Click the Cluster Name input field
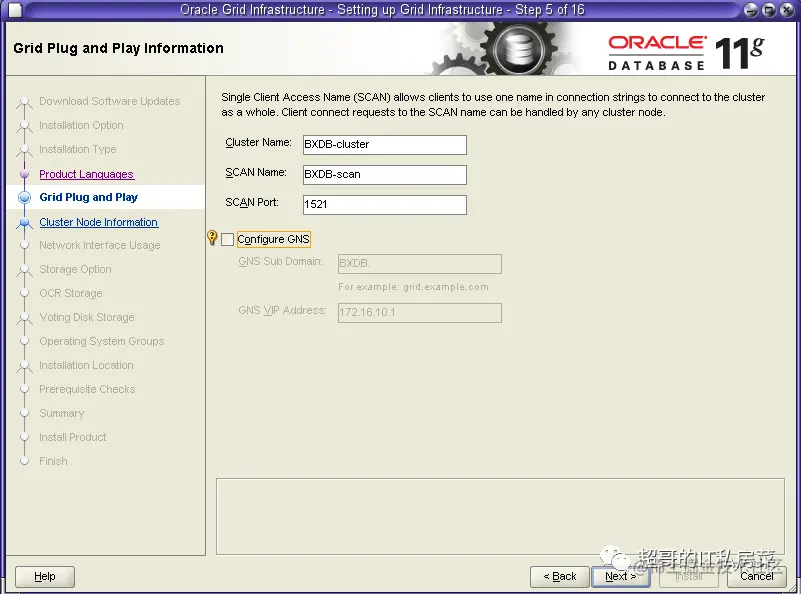801x594 pixels. tap(385, 145)
